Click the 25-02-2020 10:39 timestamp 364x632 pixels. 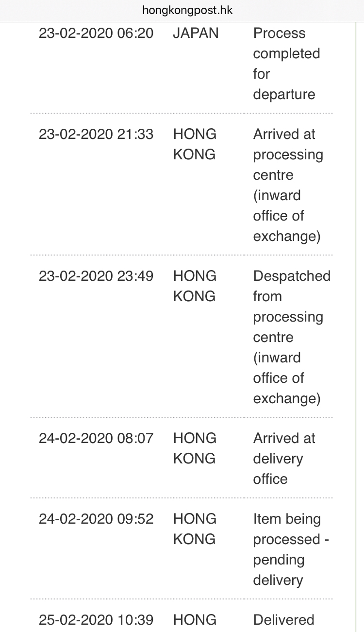96,620
